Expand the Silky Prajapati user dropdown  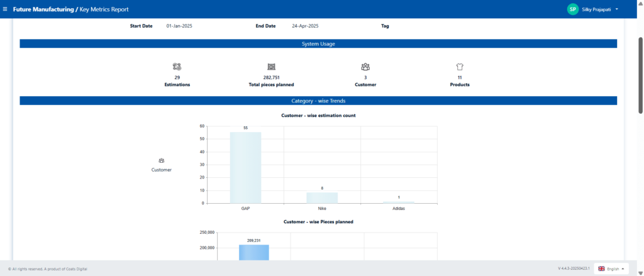click(x=616, y=9)
